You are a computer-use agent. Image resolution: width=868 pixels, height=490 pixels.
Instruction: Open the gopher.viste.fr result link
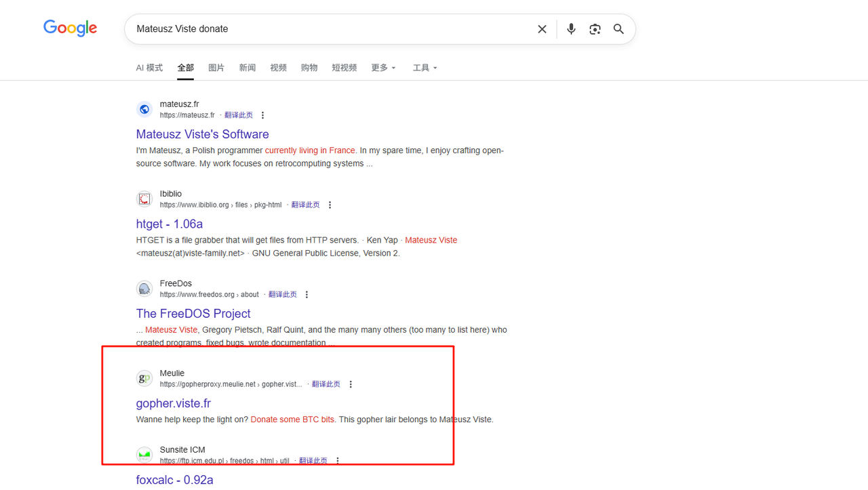coord(173,403)
